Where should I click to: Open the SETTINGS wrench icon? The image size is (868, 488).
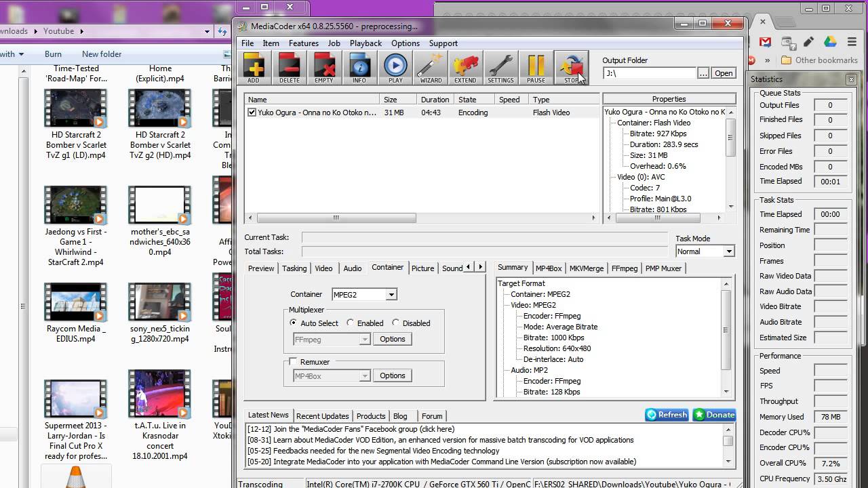pyautogui.click(x=500, y=68)
